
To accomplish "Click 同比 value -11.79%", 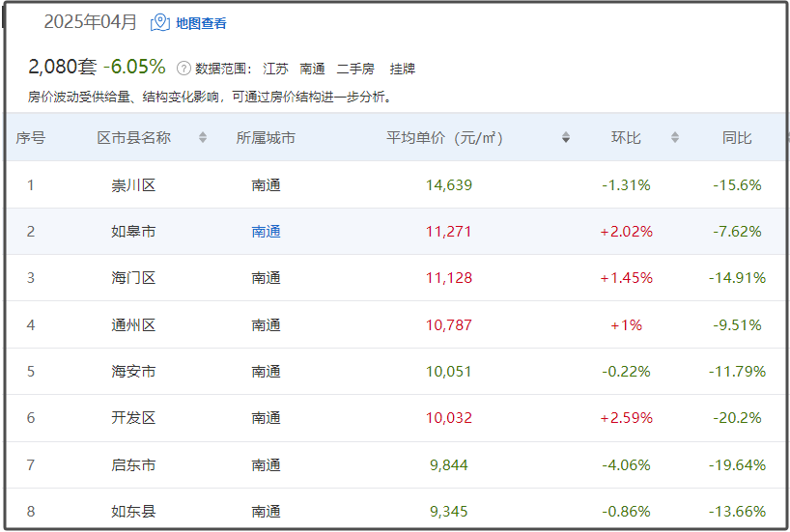I will click(737, 372).
